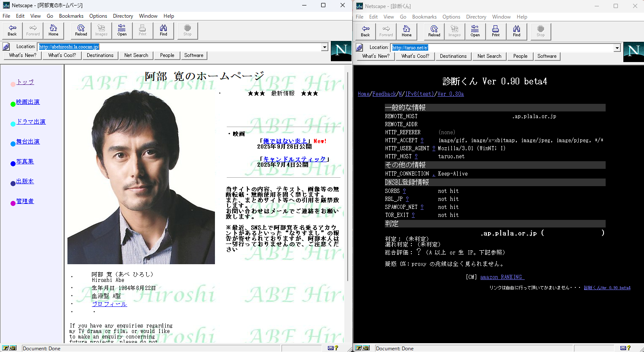Select the Home icon in the left browser
The width and height of the screenshot is (644, 352).
54,30
